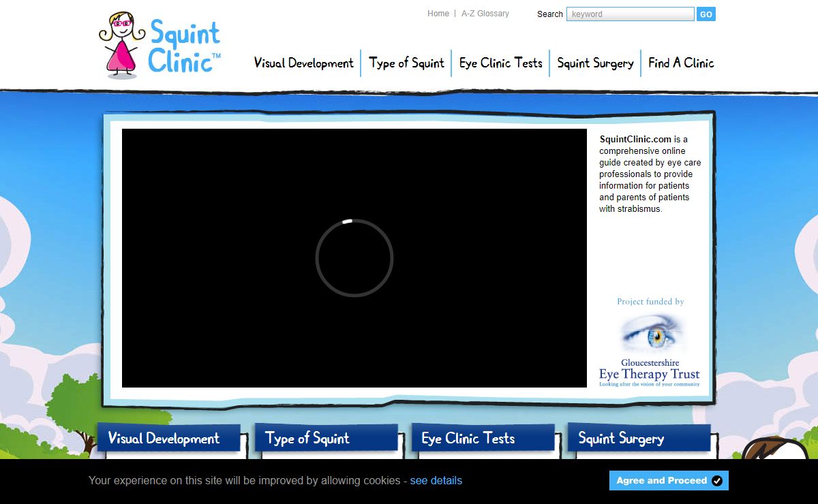
Task: Click the Gloucestershire Eye Therapy Trust logo
Action: coord(650,350)
